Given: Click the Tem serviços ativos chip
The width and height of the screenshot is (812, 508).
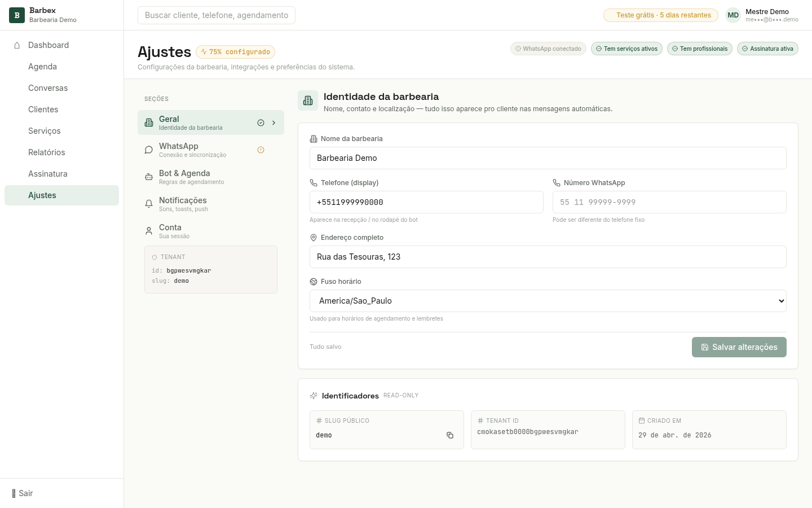Looking at the screenshot, I should click(x=626, y=49).
